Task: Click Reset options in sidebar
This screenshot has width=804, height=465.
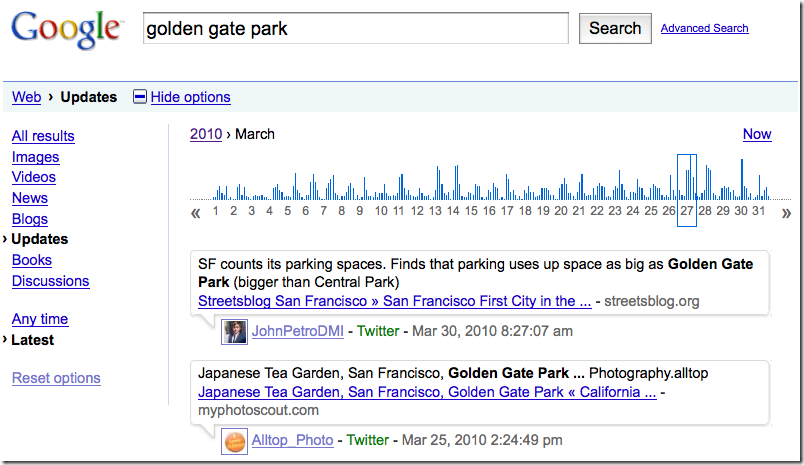Action: pos(56,378)
